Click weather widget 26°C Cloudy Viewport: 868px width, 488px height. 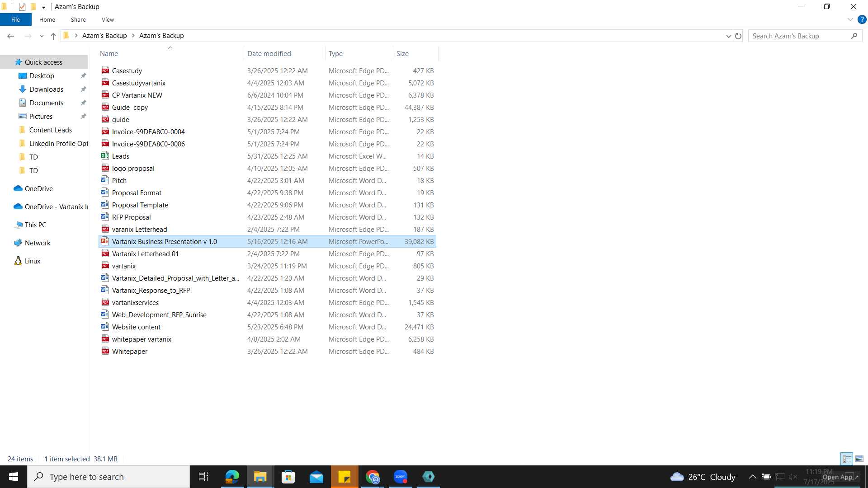(703, 477)
